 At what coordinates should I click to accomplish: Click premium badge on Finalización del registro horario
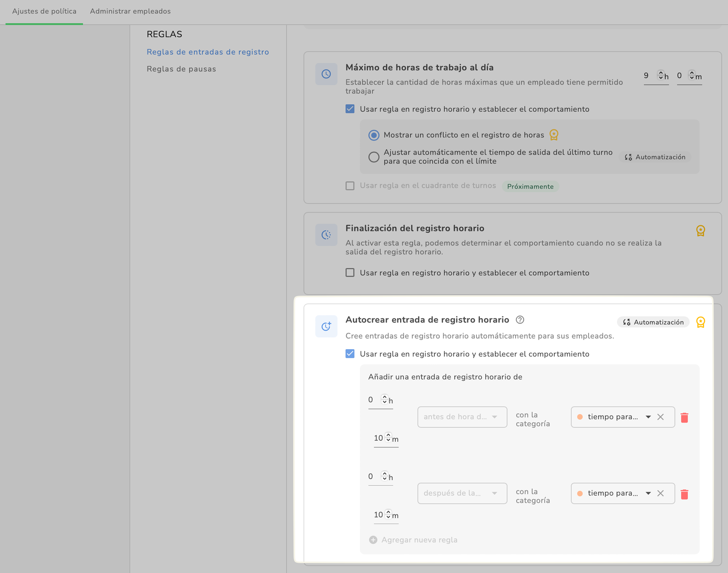click(700, 231)
